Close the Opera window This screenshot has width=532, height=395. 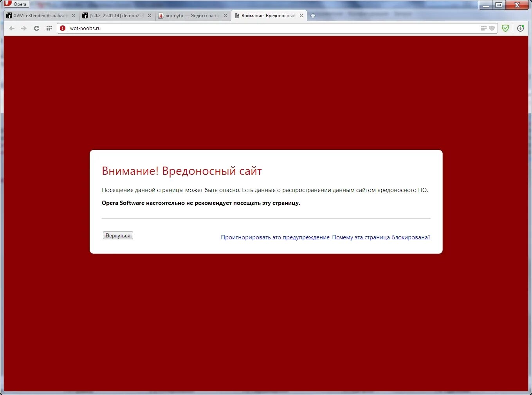[517, 5]
